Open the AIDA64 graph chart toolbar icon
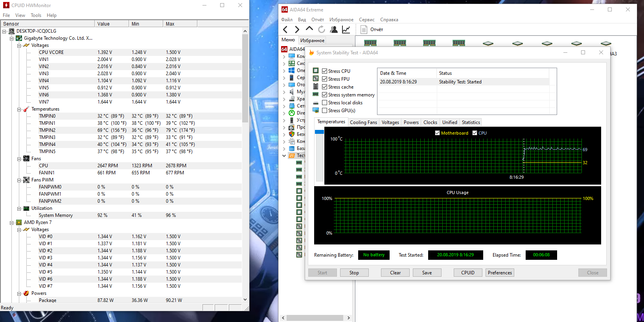 point(346,30)
